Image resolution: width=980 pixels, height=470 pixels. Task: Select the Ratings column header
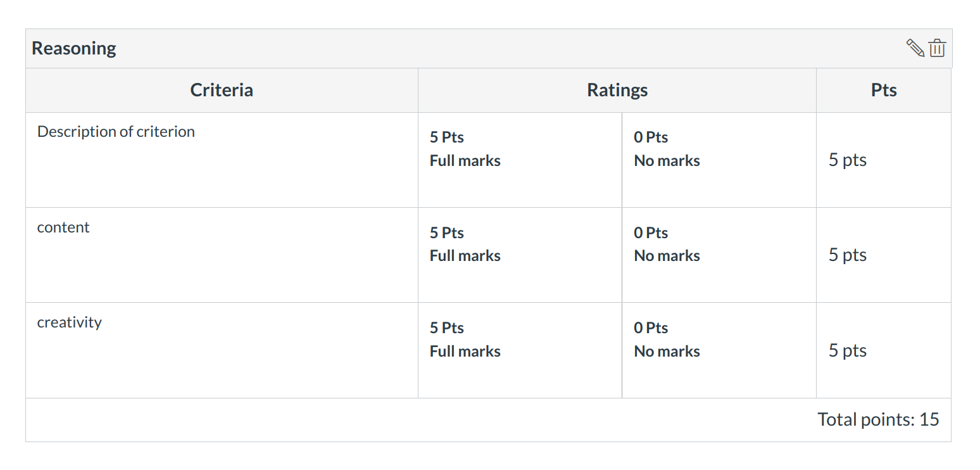pyautogui.click(x=617, y=90)
